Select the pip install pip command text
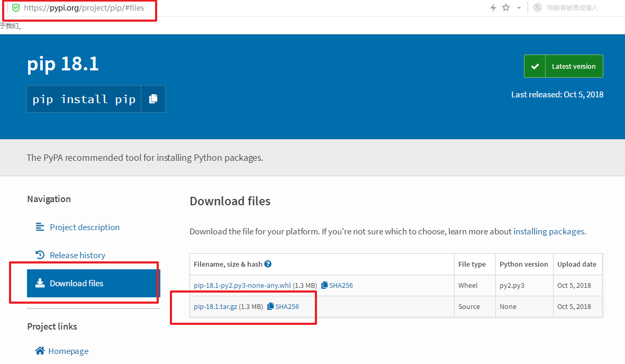The height and width of the screenshot is (364, 625). tap(84, 99)
